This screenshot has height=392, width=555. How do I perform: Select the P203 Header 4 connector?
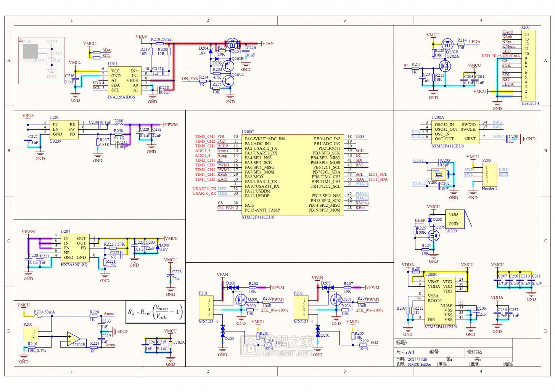tap(489, 175)
